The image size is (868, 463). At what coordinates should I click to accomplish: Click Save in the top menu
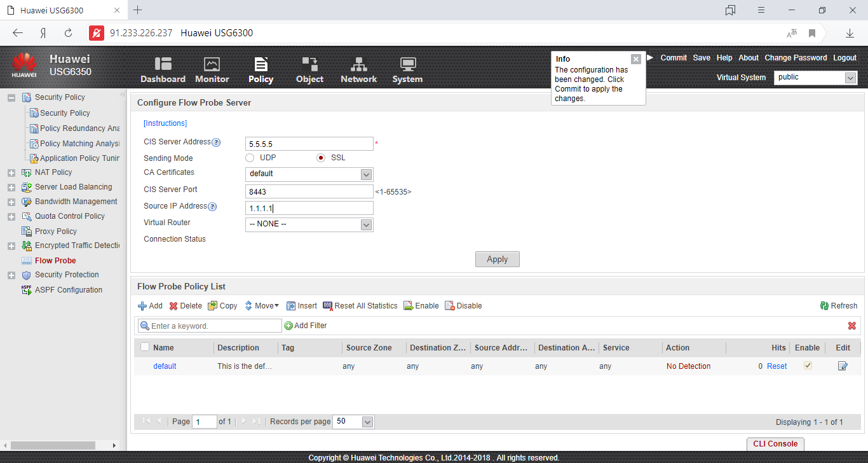coord(702,58)
